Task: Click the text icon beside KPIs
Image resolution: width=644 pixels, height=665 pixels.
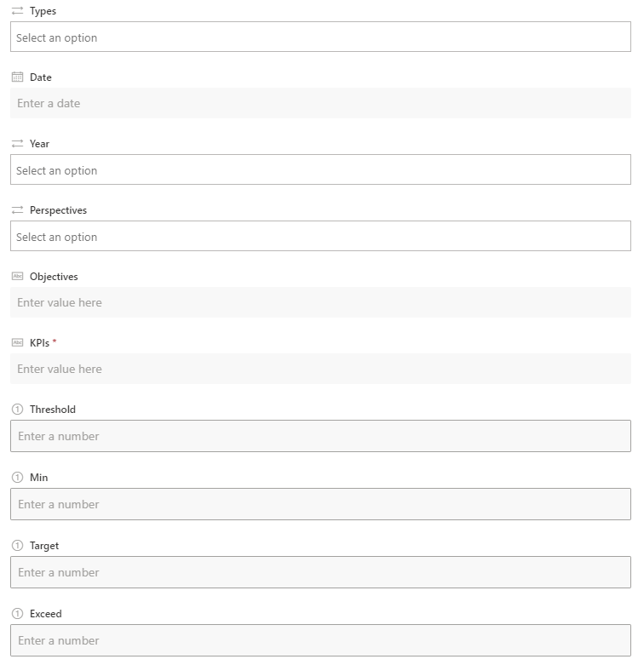Action: (x=17, y=343)
